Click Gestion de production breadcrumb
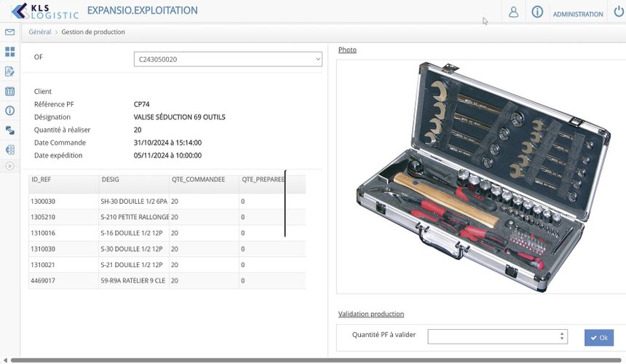 coord(93,32)
